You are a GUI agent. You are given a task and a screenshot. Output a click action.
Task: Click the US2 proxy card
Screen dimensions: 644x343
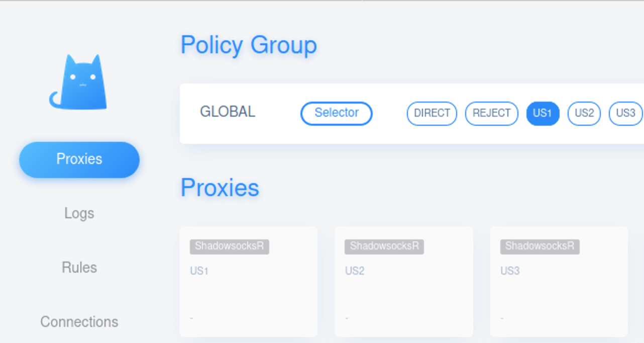404,281
